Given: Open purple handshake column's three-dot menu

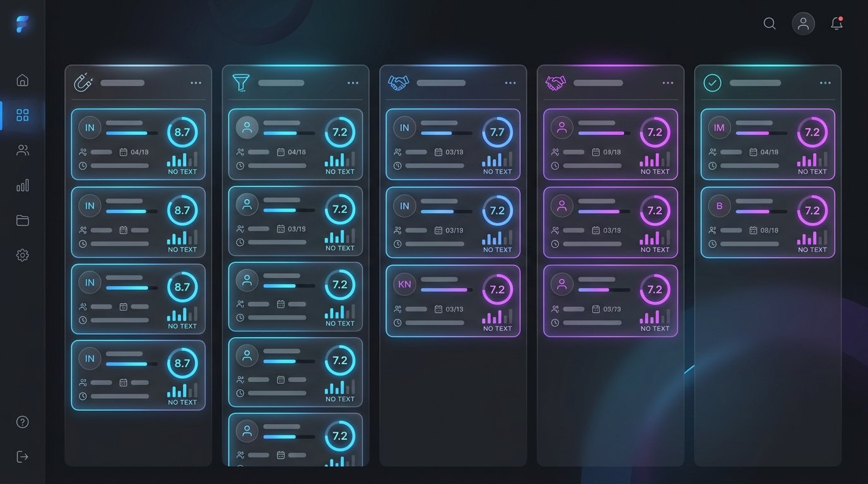Looking at the screenshot, I should 667,83.
